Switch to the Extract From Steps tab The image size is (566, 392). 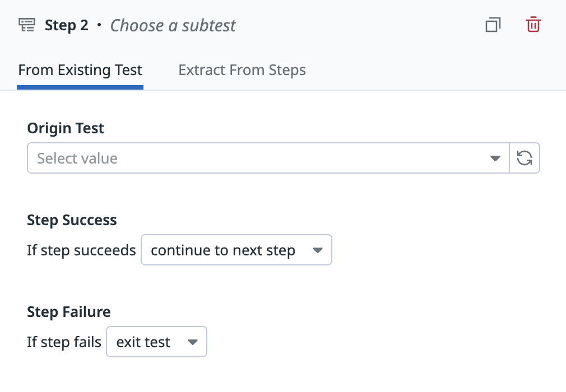(242, 69)
